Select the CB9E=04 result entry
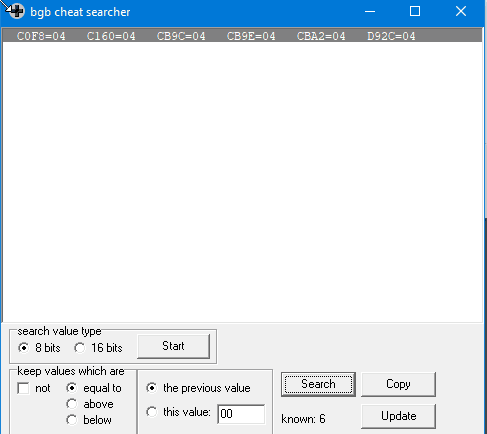The width and height of the screenshot is (487, 434). pyautogui.click(x=251, y=36)
